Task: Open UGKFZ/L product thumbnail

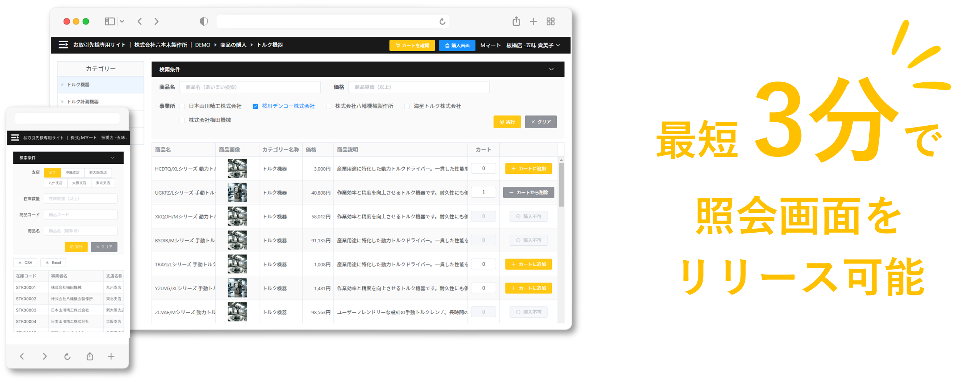Action: 237,192
